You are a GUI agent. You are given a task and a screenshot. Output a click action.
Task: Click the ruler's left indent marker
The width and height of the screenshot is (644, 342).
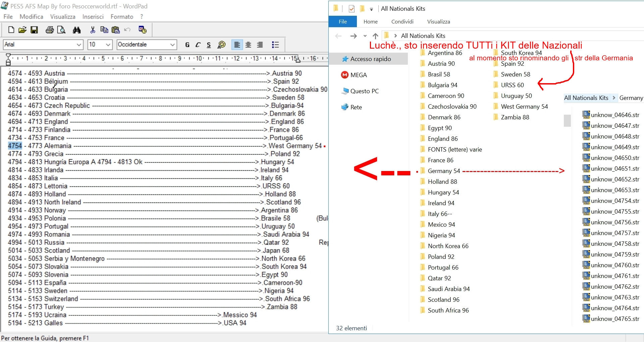(x=8, y=59)
